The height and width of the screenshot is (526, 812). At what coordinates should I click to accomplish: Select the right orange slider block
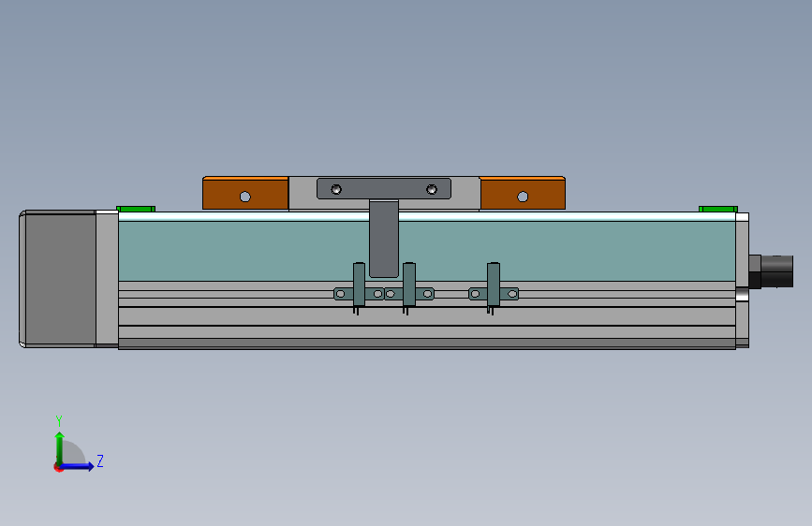click(523, 193)
